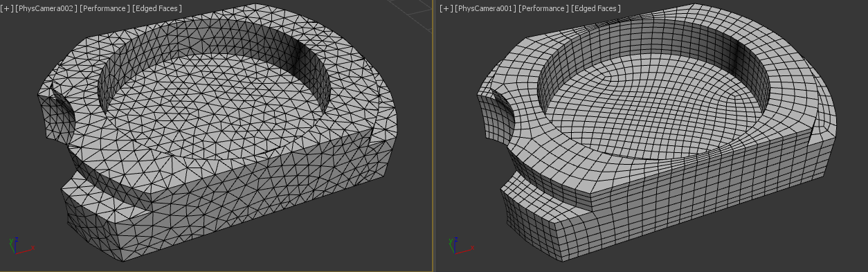Screen dimensions: 868x272
Task: Open the PhysCamera001 point-of-view label menu
Action: pyautogui.click(x=485, y=8)
